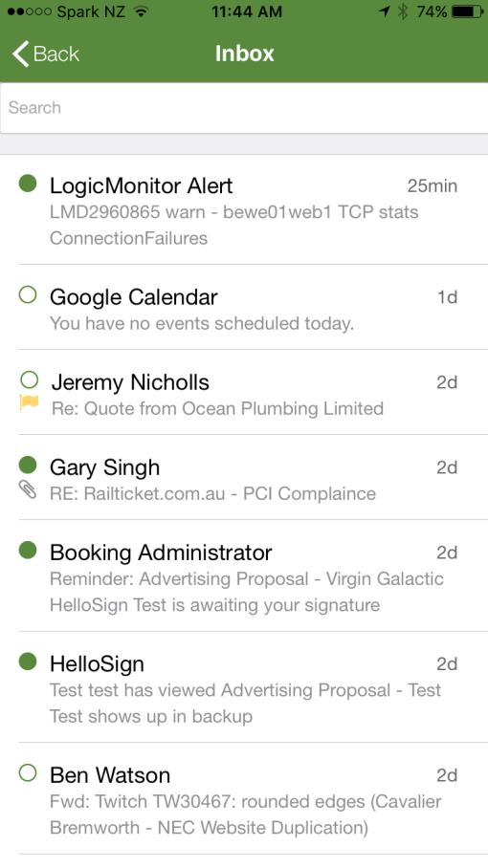Click the Wi-Fi signal icon in status bar
Image resolution: width=488 pixels, height=868 pixels.
pyautogui.click(x=142, y=11)
